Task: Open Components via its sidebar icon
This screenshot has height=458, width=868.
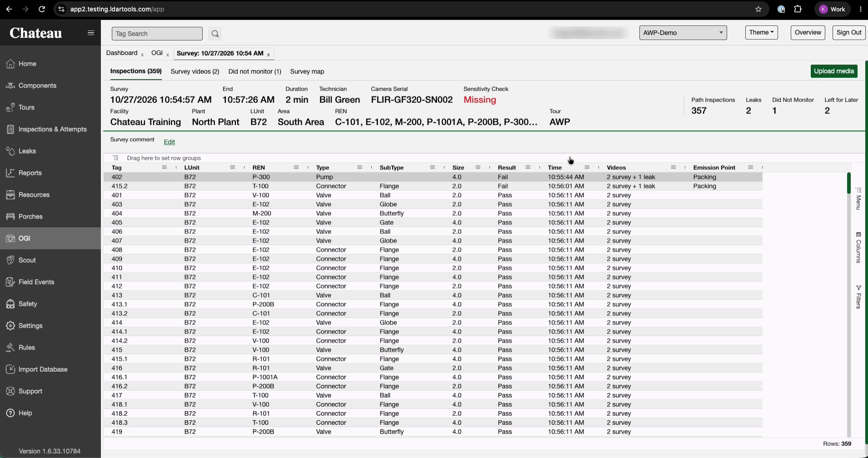Action: pyautogui.click(x=10, y=86)
